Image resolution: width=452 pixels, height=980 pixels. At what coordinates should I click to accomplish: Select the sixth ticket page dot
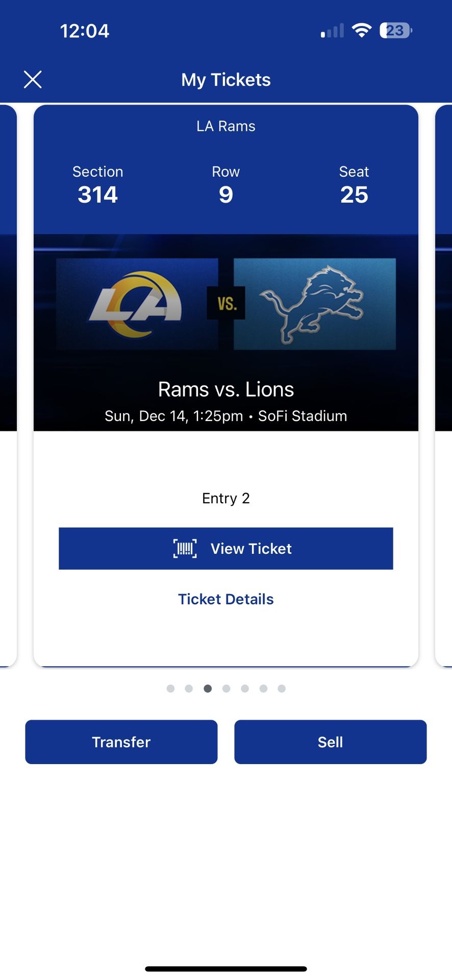point(263,689)
